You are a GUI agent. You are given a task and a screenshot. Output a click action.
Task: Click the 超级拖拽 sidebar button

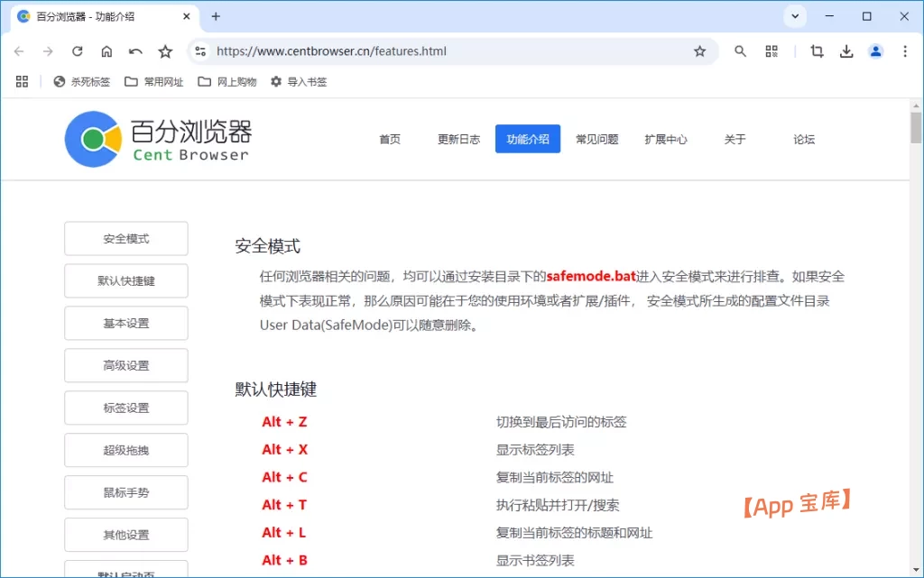coord(126,450)
